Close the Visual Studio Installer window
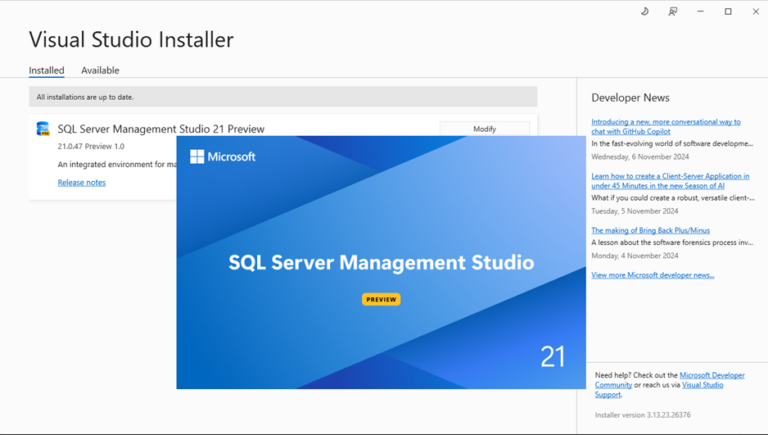This screenshot has height=435, width=768. (755, 12)
